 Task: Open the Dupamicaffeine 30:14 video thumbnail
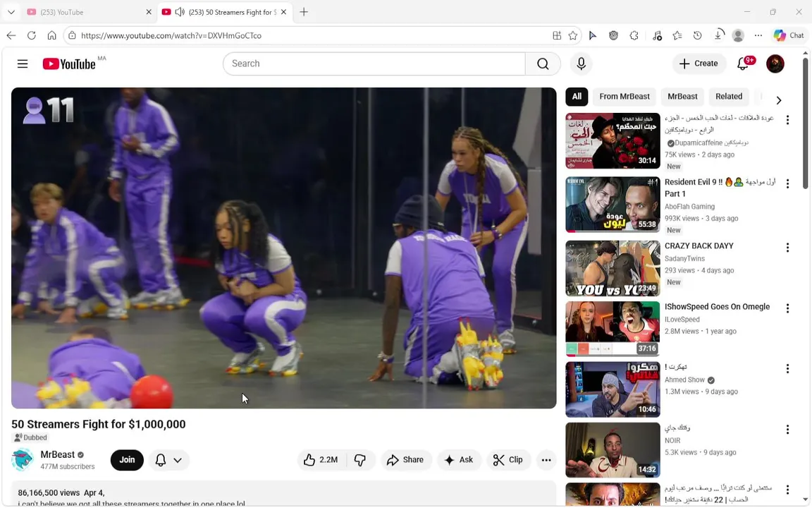pos(613,141)
